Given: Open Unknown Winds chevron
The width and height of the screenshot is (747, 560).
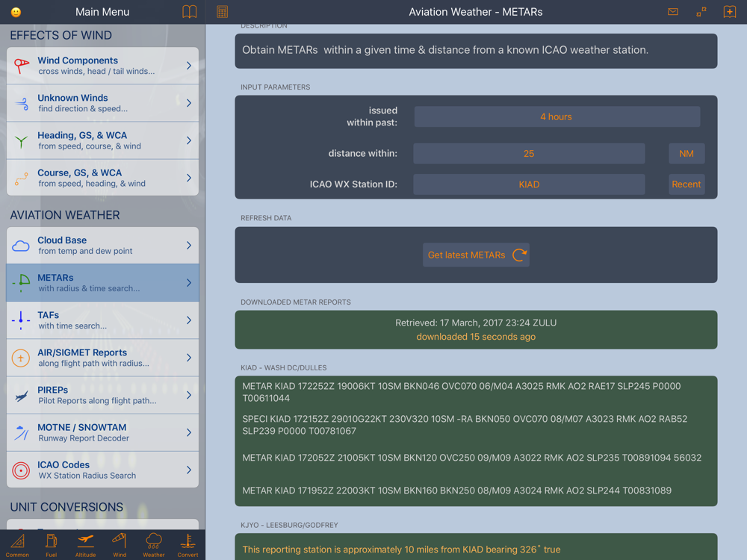Looking at the screenshot, I should (189, 103).
